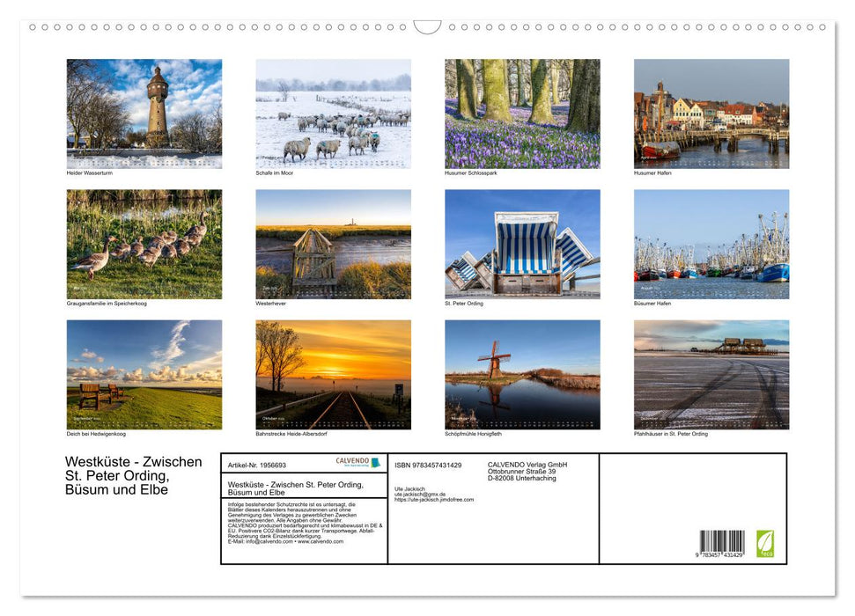This screenshot has height=616, width=855.
Task: Click the Husumer Hafen harbor photo
Action: coord(711,113)
